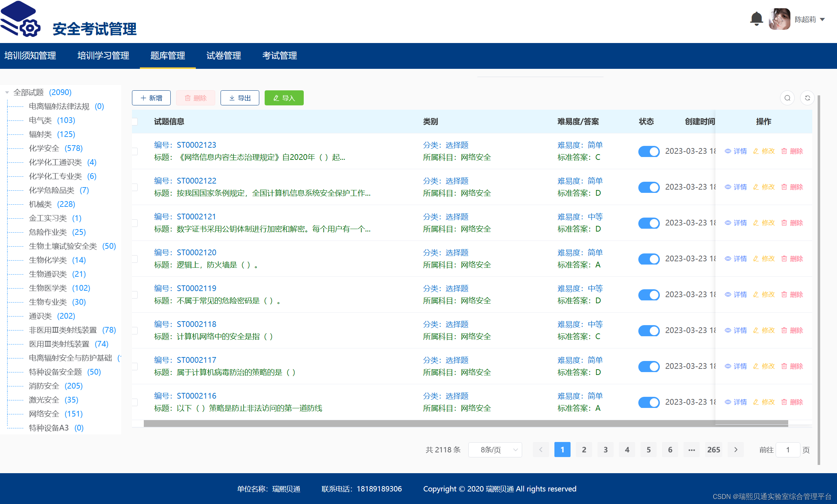Click the 前往 page number input field
The height and width of the screenshot is (504, 837).
click(x=788, y=450)
